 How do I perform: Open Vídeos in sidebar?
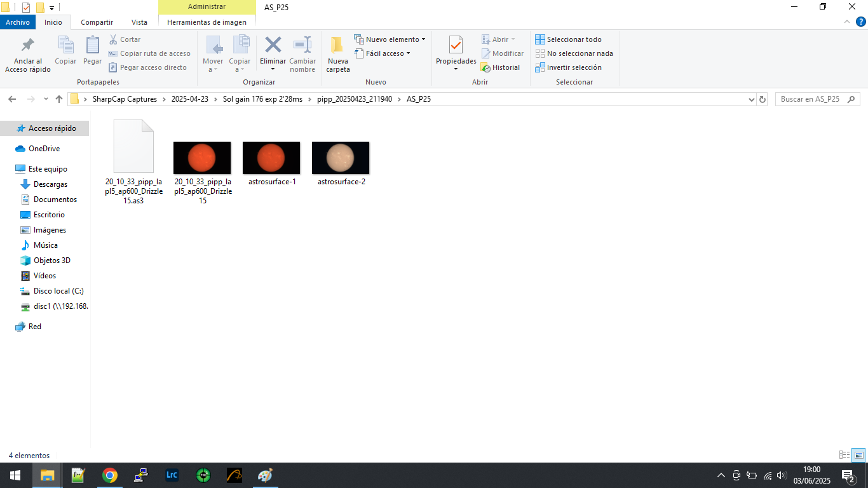44,276
